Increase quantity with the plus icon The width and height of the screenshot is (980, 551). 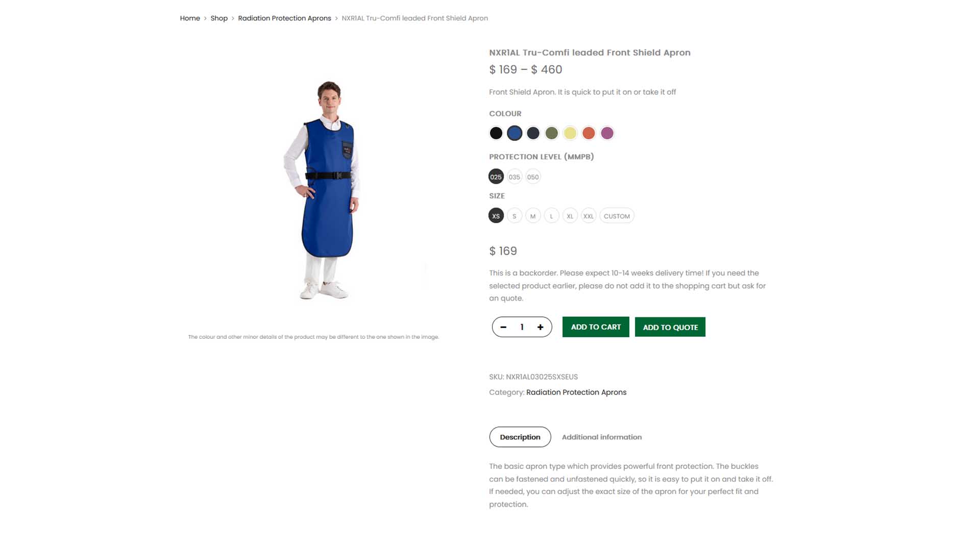pyautogui.click(x=540, y=327)
